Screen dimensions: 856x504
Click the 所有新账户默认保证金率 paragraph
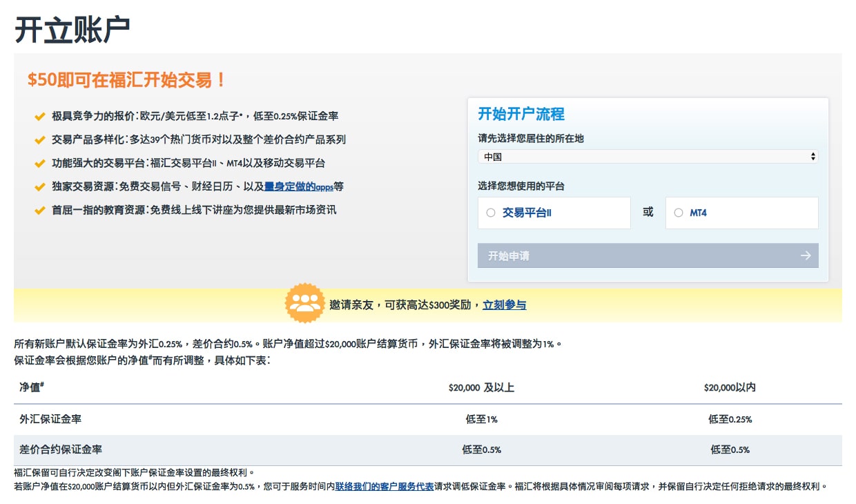point(288,344)
